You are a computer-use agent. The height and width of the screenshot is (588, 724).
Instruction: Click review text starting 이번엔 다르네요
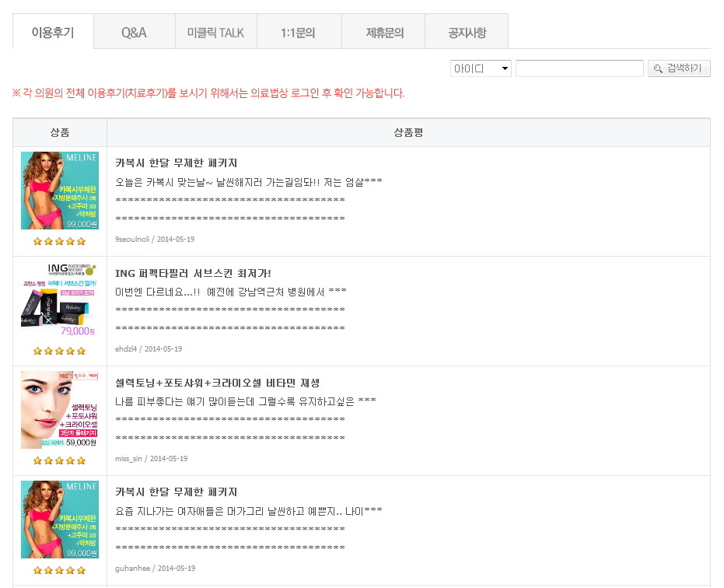click(230, 292)
